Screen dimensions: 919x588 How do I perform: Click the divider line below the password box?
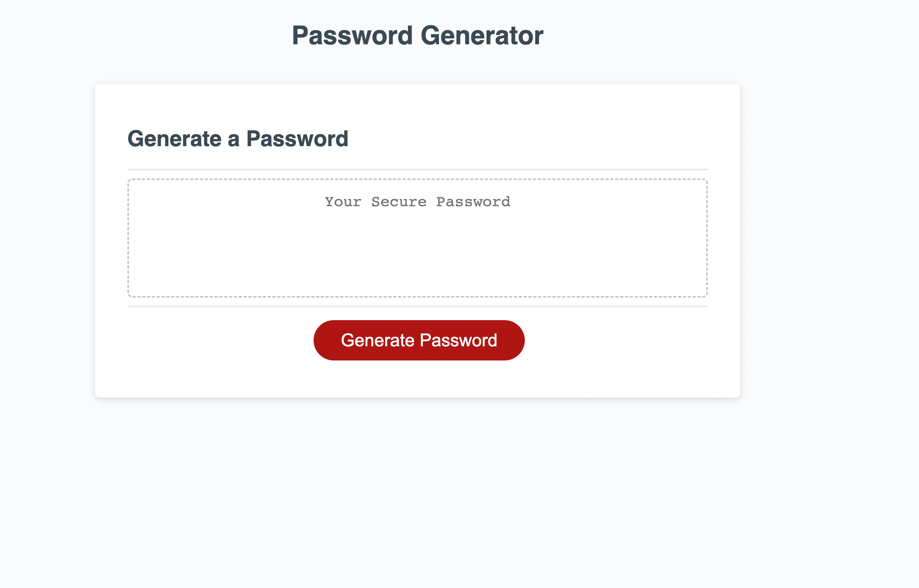click(x=417, y=307)
